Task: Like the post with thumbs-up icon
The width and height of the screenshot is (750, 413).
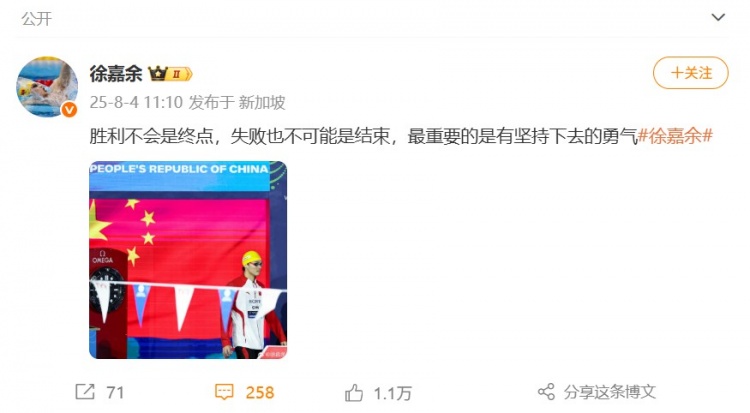Action: pos(354,393)
